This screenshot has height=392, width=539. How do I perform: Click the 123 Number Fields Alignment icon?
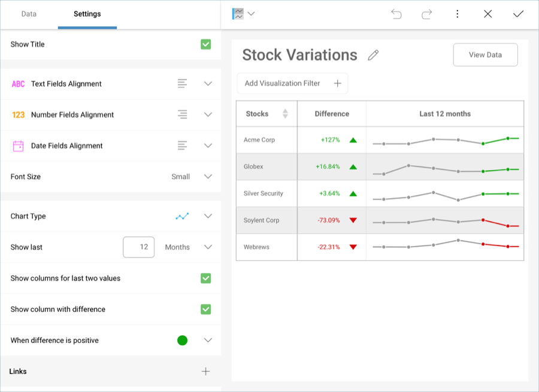[x=16, y=114]
